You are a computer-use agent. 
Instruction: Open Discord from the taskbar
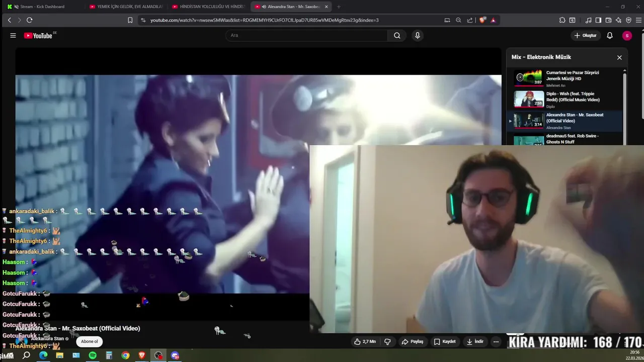[x=175, y=355]
